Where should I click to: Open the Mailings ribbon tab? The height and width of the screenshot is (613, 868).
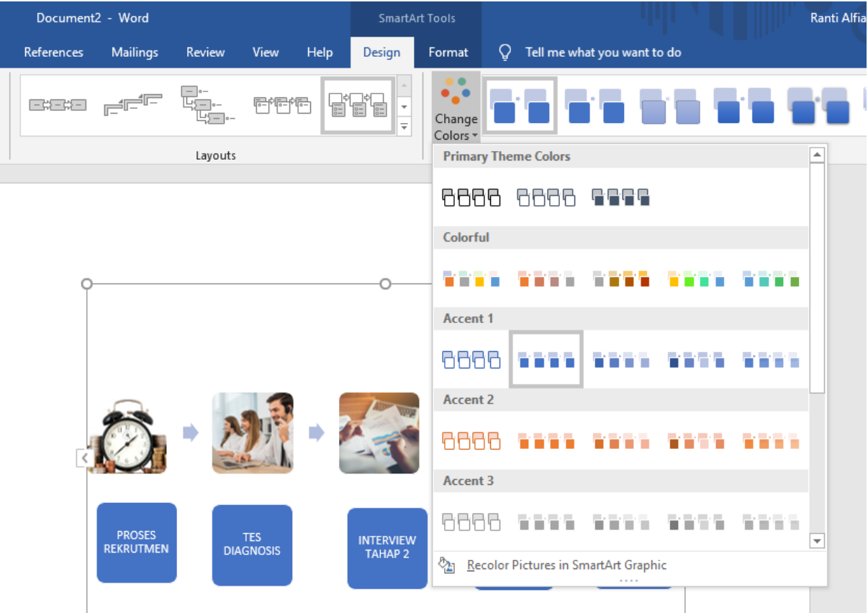(135, 52)
